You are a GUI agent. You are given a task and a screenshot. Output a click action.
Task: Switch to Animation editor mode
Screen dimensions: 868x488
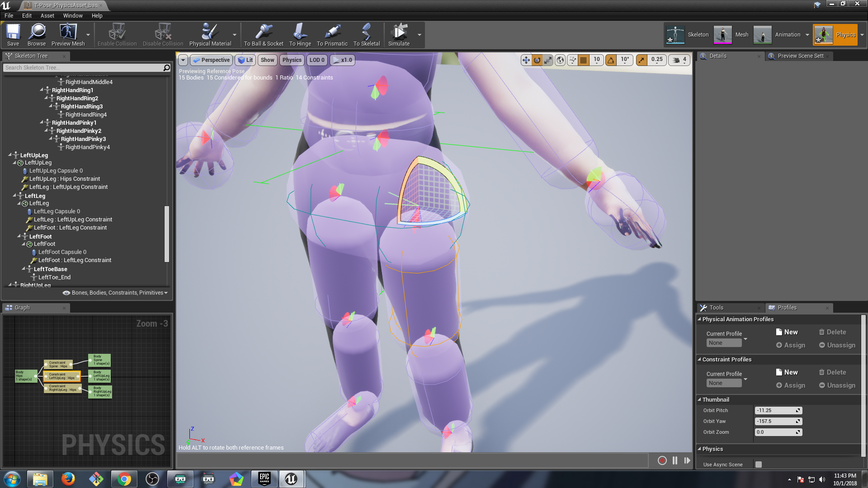click(x=777, y=35)
